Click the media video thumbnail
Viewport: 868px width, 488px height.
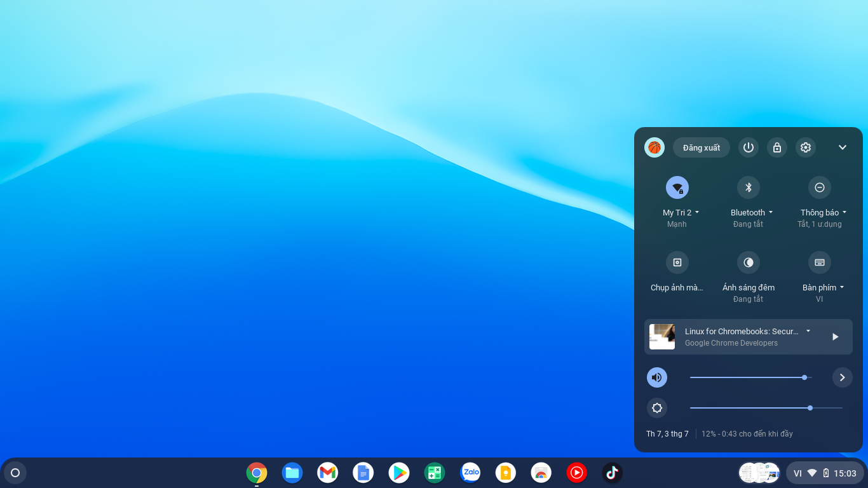point(662,337)
